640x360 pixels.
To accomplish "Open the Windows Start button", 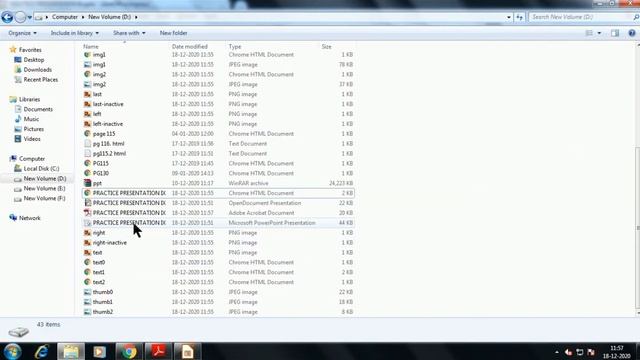I will tap(12, 351).
